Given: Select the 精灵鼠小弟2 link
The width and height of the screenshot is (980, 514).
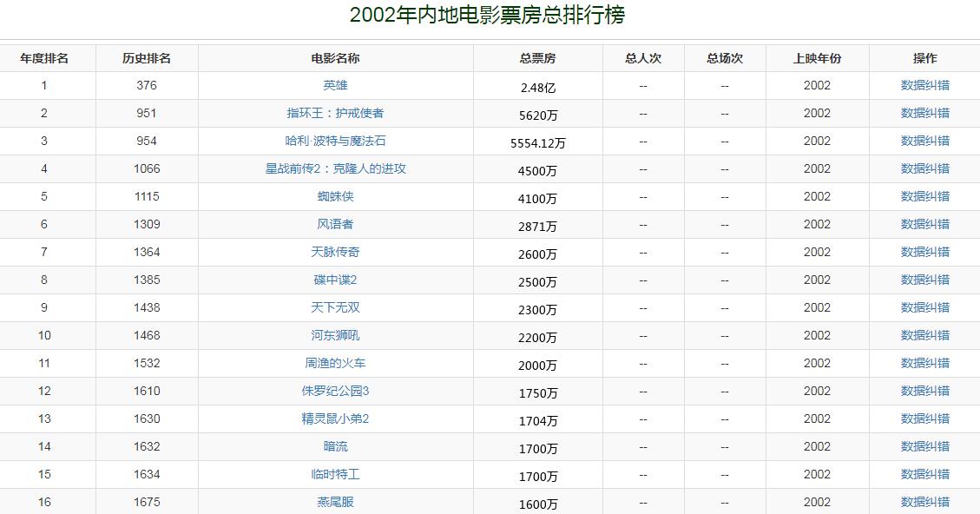Looking at the screenshot, I should tap(335, 418).
